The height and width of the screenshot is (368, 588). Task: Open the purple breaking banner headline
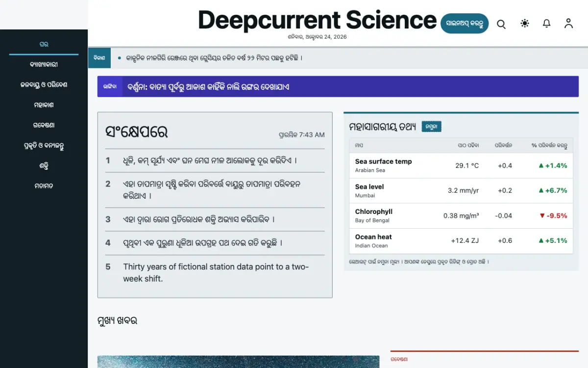[x=208, y=87]
